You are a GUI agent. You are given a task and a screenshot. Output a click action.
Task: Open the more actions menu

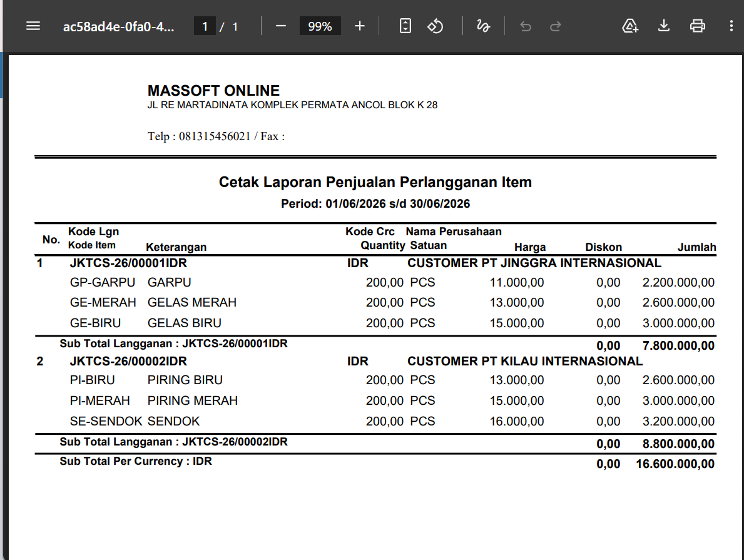(731, 26)
